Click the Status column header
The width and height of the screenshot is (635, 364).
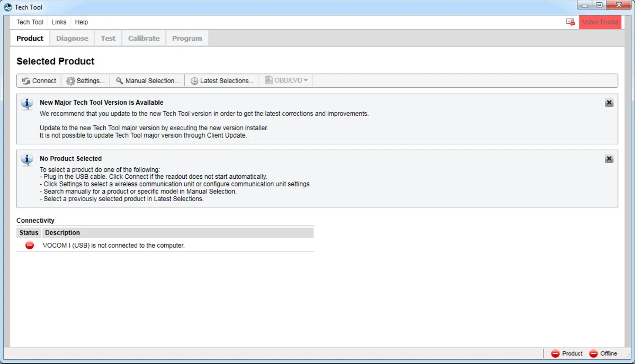(29, 233)
